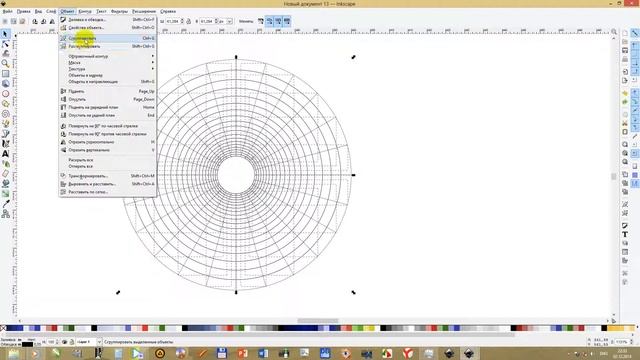640x360 pixels.
Task: Click the Print icon in right bar
Action: (625, 60)
